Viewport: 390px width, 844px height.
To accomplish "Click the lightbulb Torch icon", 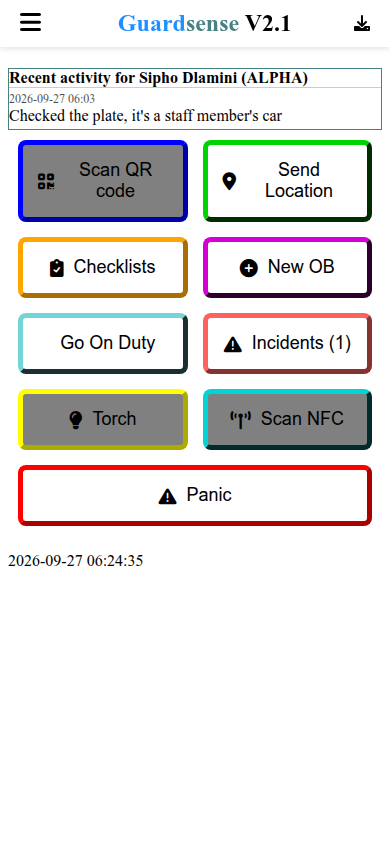I will click(x=76, y=420).
